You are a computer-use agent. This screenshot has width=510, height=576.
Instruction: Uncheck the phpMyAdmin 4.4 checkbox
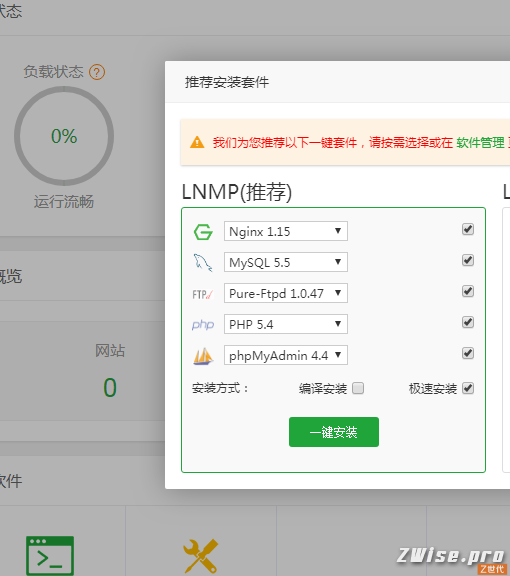point(468,353)
